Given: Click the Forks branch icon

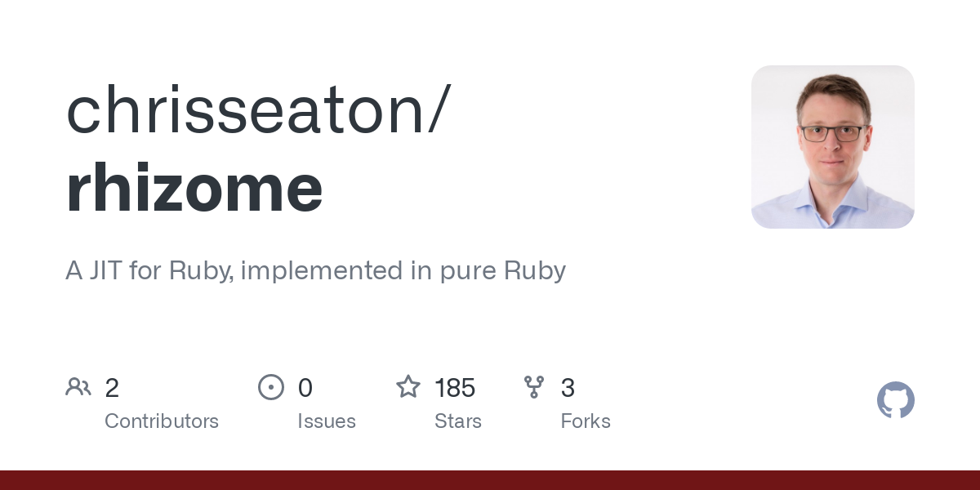Looking at the screenshot, I should [534, 387].
